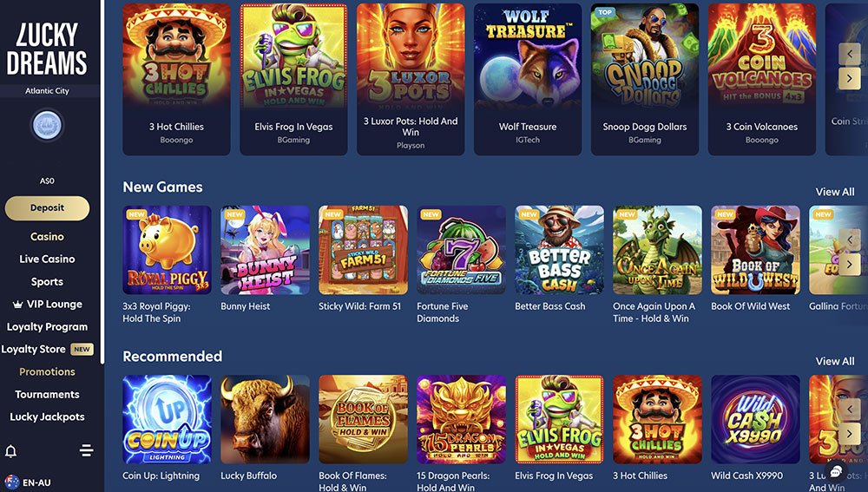The height and width of the screenshot is (492, 868).
Task: Open the hamburger menu icon in sidebar
Action: point(86,450)
